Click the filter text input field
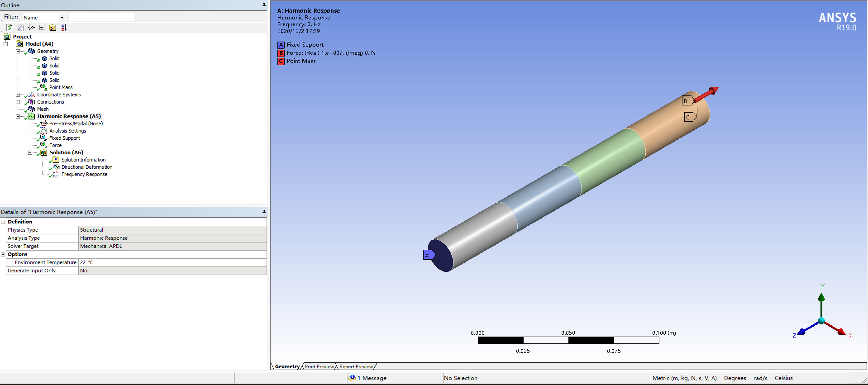 [x=101, y=17]
